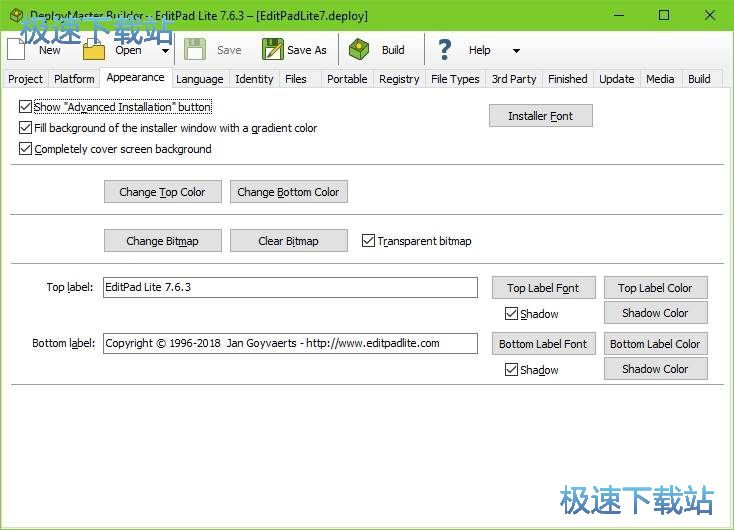
Task: Click the Installer Font button
Action: tap(541, 116)
